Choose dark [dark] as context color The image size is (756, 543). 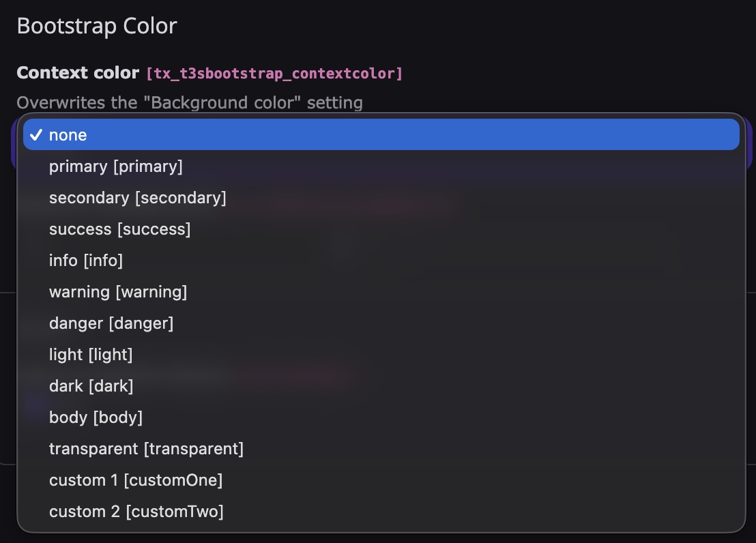[x=91, y=386]
